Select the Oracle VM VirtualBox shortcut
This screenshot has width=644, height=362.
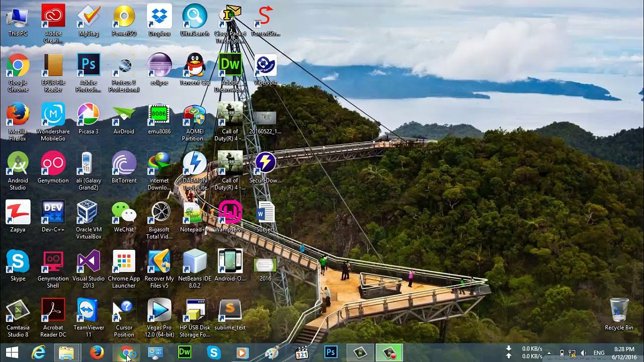89,220
